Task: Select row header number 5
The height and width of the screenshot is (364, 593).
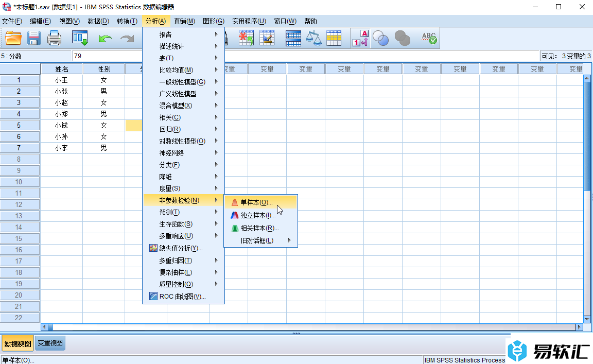Action: point(20,125)
